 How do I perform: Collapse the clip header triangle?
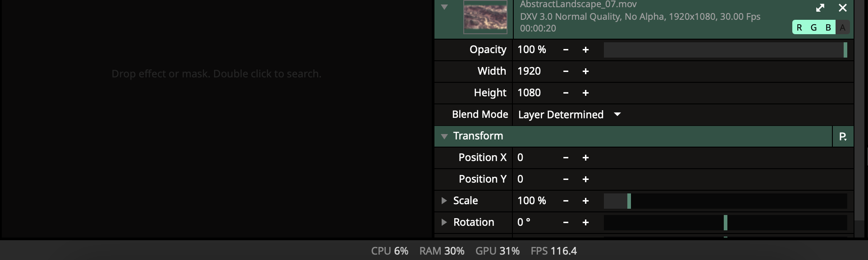click(x=444, y=7)
